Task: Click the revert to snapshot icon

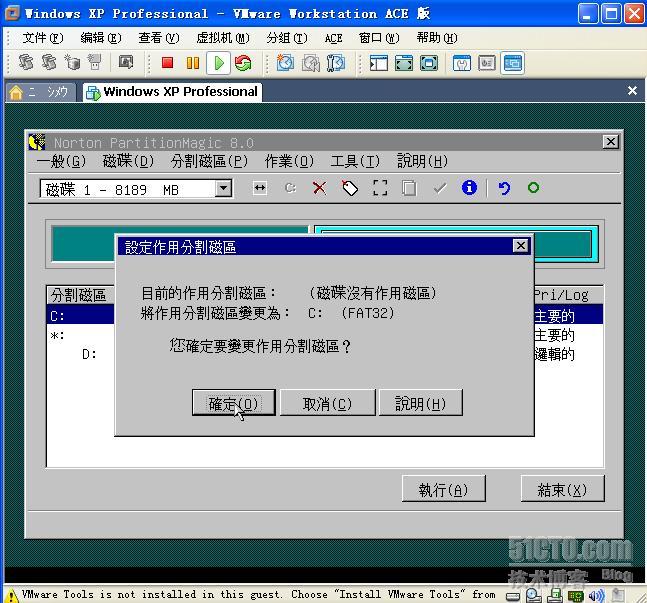Action: [310, 63]
